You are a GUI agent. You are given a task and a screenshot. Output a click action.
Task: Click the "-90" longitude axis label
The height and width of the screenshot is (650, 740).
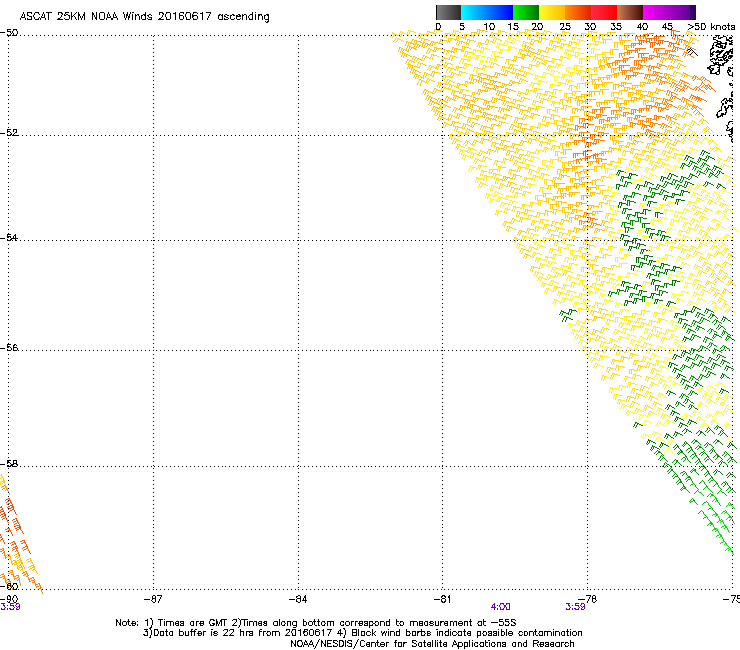pyautogui.click(x=9, y=599)
